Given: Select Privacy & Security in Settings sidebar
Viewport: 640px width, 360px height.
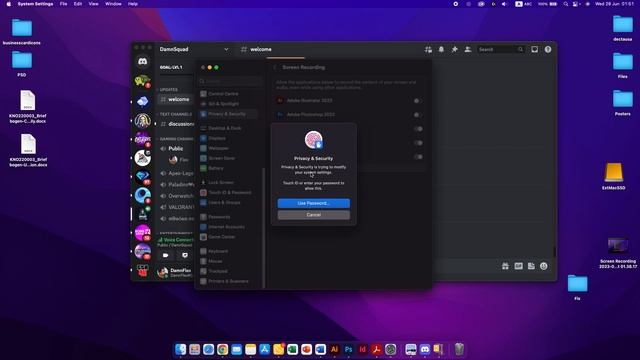Looking at the screenshot, I should 228,114.
